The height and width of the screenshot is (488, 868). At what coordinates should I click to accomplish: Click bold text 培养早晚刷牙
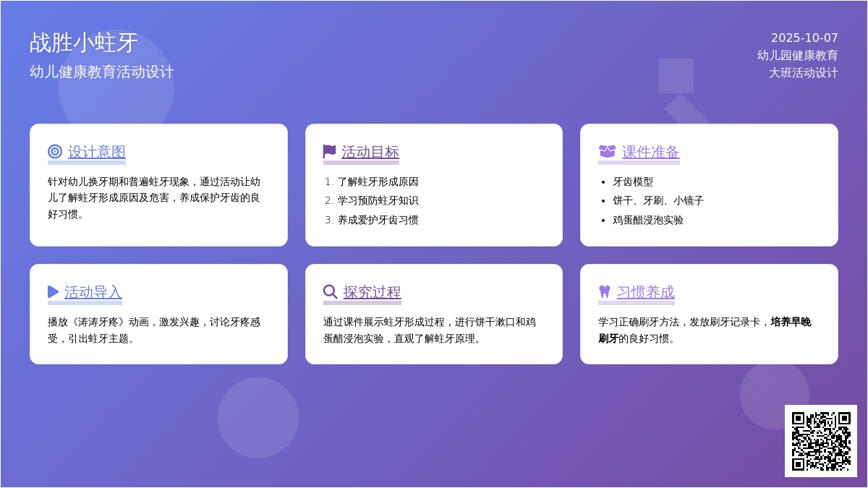[790, 322]
